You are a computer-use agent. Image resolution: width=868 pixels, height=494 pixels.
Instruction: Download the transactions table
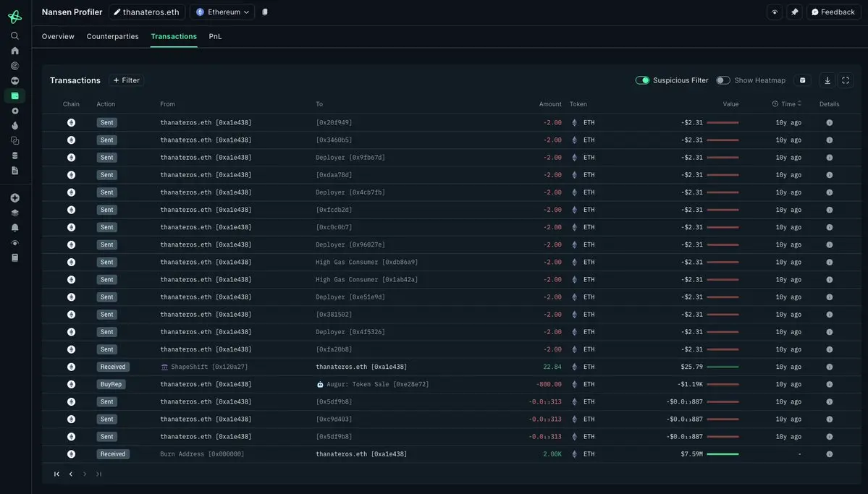(827, 80)
